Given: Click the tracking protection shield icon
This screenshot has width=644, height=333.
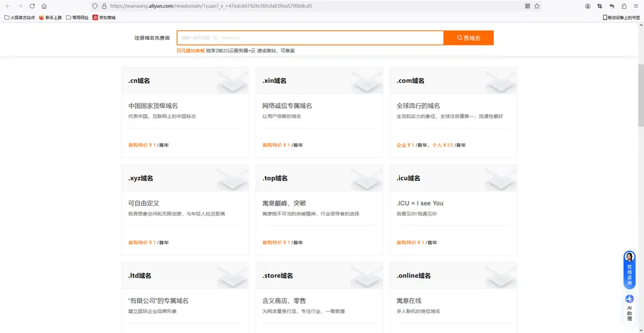Looking at the screenshot, I should point(95,6).
